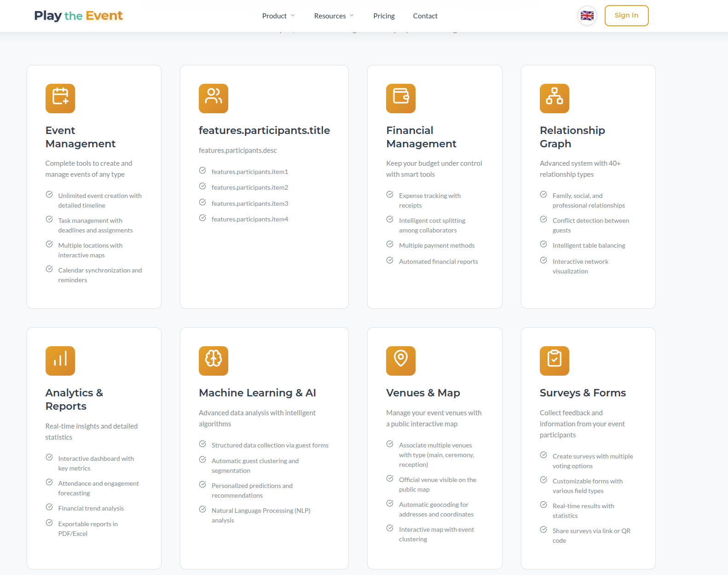Screen dimensions: 728x575
Task: Click 'Interactive map with event clustering' text
Action: click(x=436, y=534)
